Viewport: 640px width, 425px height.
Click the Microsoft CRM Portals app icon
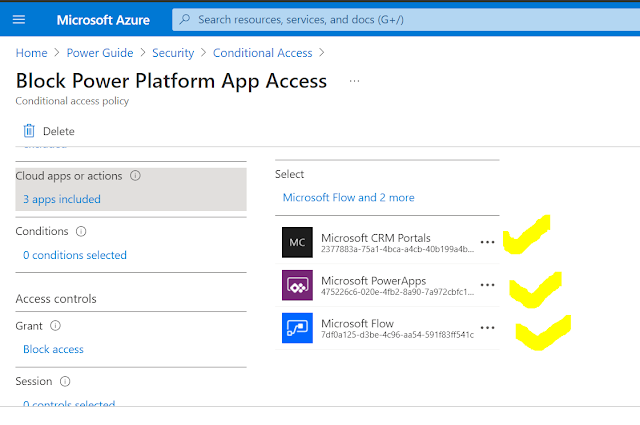point(297,242)
